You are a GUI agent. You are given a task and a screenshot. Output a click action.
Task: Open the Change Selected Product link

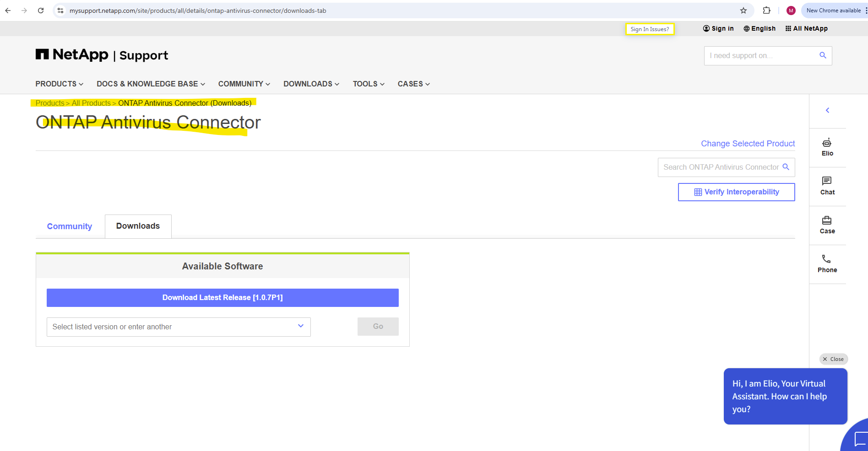pyautogui.click(x=748, y=144)
